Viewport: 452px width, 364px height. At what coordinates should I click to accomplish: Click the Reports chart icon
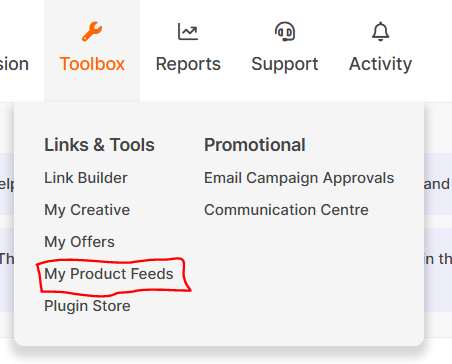point(188,32)
